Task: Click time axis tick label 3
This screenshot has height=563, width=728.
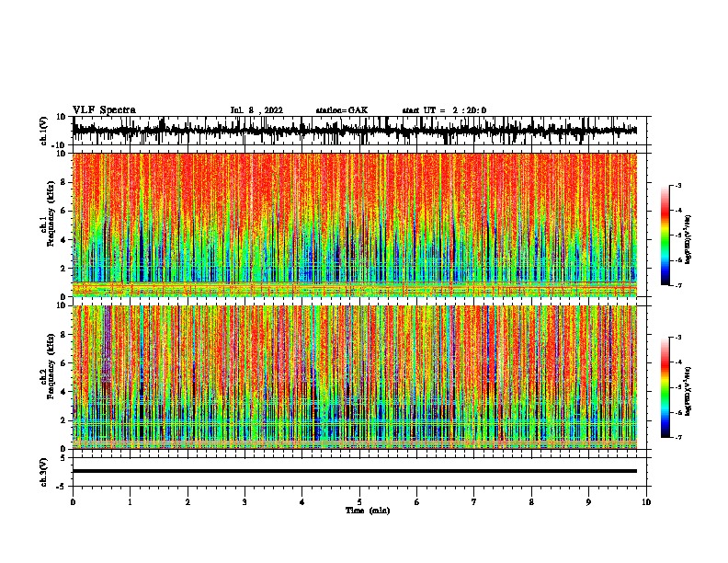Action: point(245,502)
